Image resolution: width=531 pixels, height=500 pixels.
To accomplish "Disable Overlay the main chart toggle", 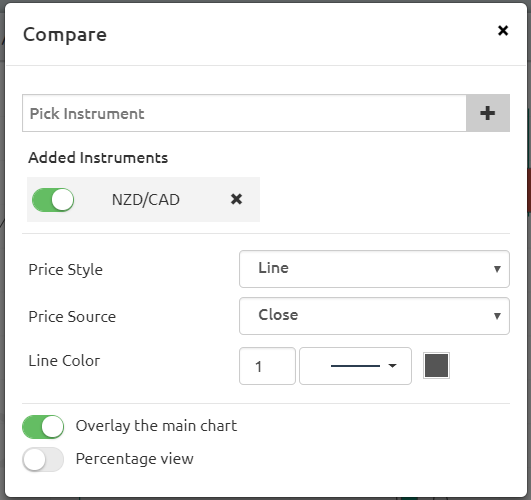I will [x=43, y=427].
